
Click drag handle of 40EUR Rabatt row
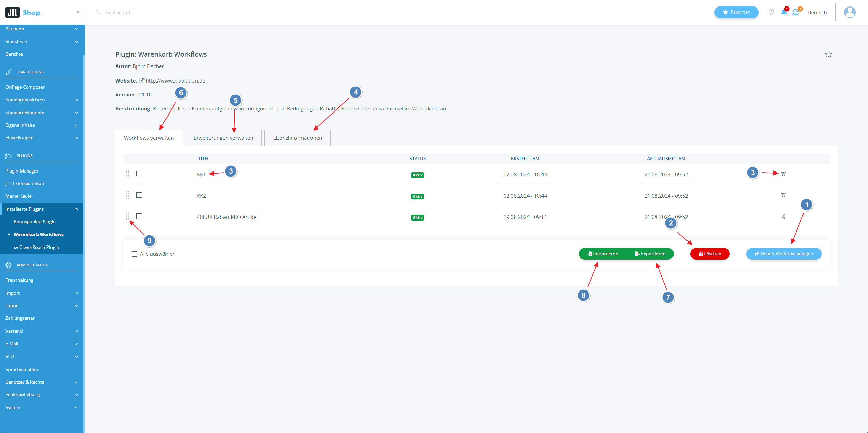pos(127,216)
